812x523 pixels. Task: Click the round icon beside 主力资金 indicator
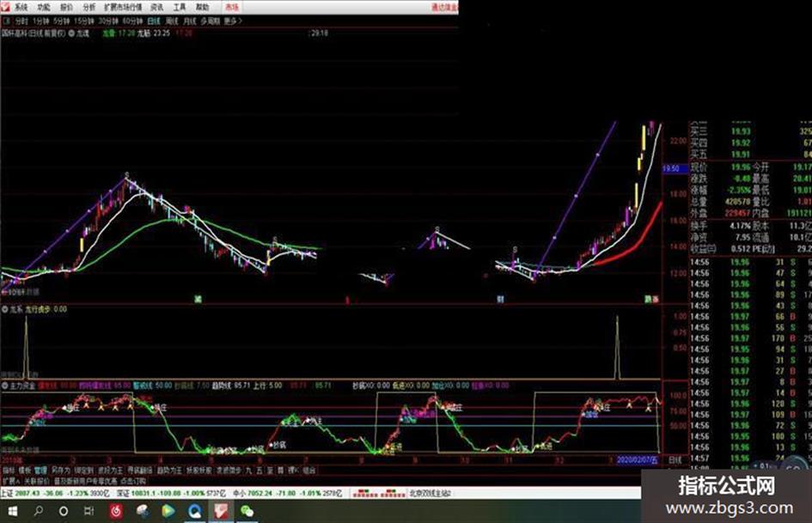coord(4,386)
